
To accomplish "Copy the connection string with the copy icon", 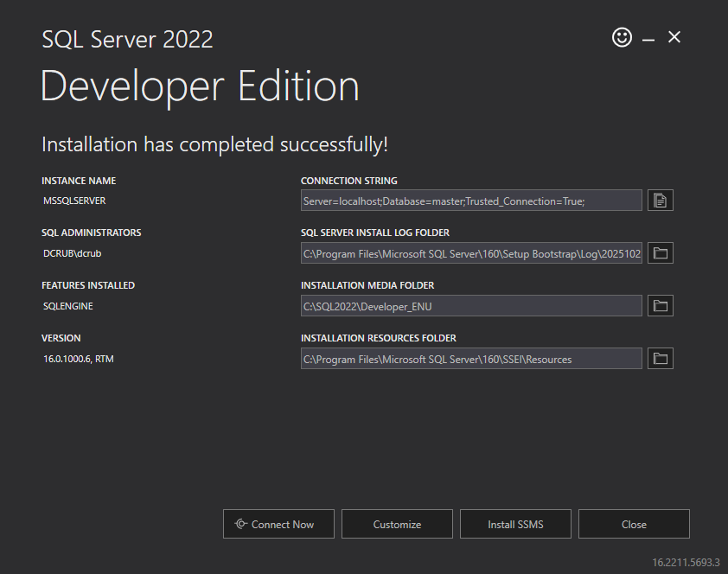I will pyautogui.click(x=661, y=201).
